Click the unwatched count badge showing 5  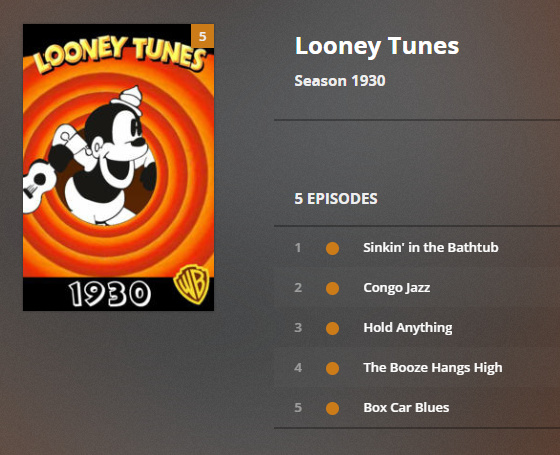point(202,36)
